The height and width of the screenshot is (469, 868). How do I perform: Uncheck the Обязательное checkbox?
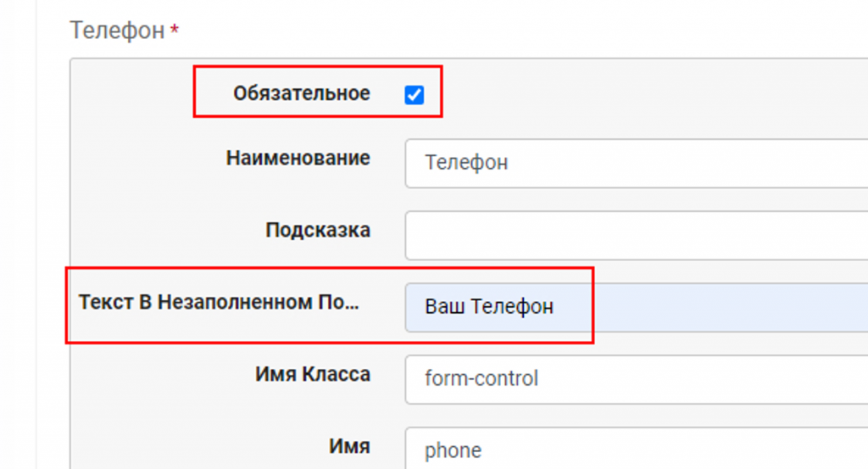pyautogui.click(x=414, y=95)
